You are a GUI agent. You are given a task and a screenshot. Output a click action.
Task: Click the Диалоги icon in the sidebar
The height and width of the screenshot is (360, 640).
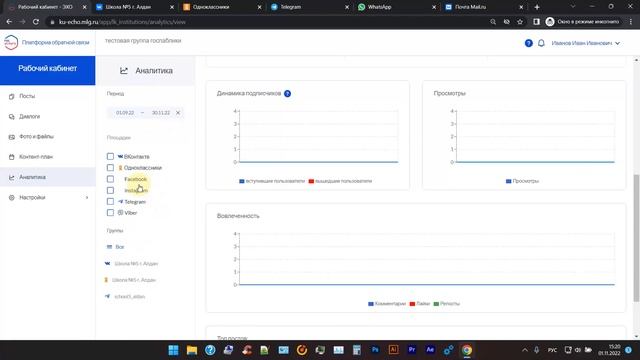11,117
